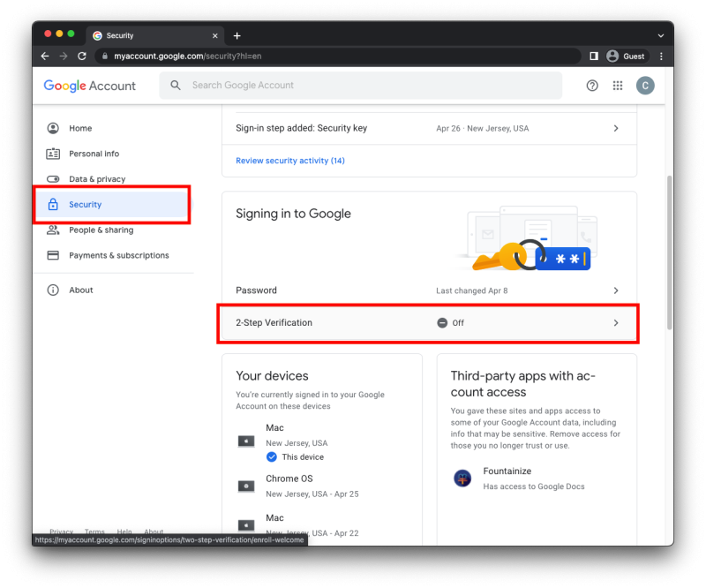706x588 pixels.
Task: Click the Guest profile button
Action: (x=626, y=56)
